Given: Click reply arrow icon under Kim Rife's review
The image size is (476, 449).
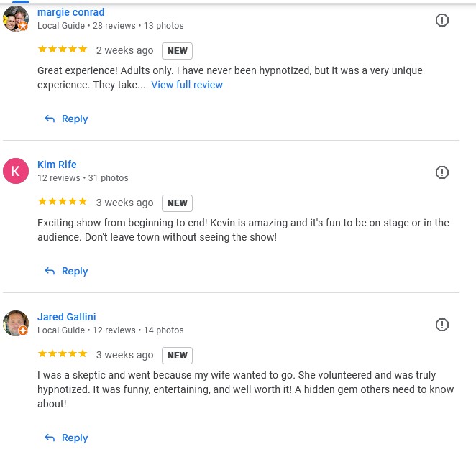Looking at the screenshot, I should tap(50, 272).
